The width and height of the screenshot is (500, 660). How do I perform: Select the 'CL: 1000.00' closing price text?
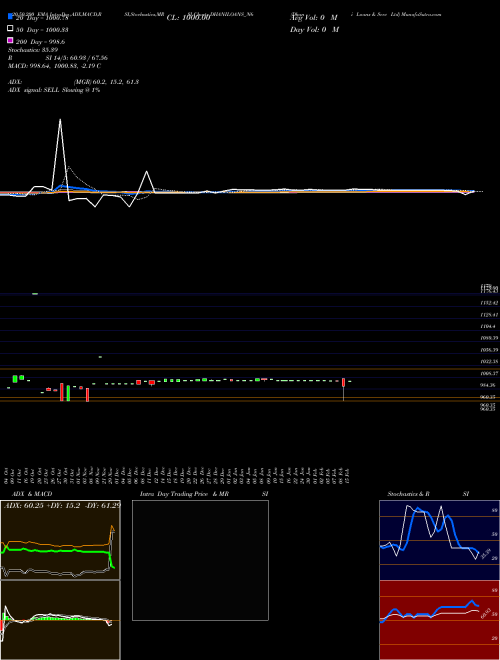[188, 18]
